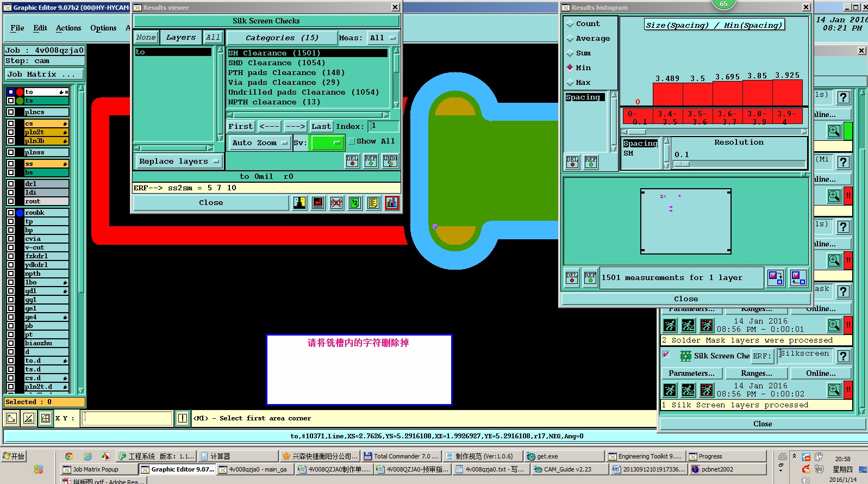
Task: Toggle the Show All checkbox
Action: pyautogui.click(x=351, y=141)
